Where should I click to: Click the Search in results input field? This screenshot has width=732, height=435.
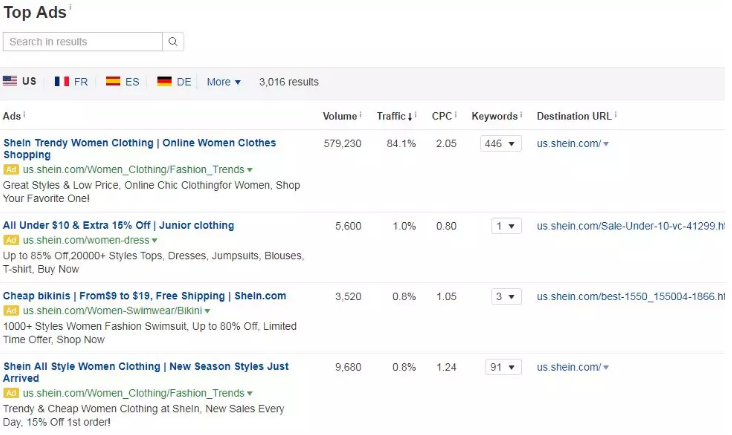(x=83, y=42)
